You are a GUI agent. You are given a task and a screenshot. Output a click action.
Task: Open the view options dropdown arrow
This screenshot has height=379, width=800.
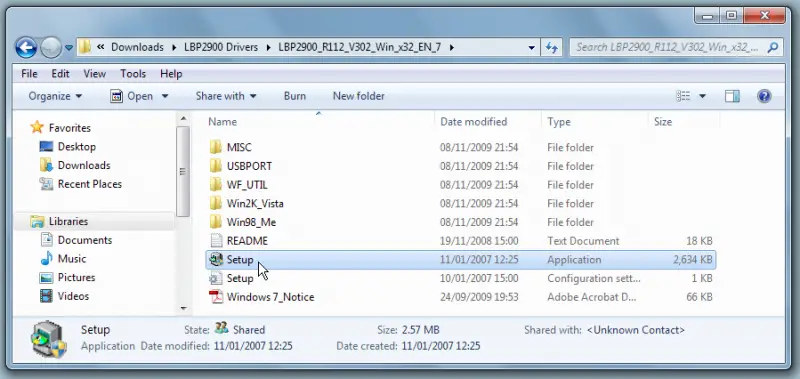(x=702, y=96)
